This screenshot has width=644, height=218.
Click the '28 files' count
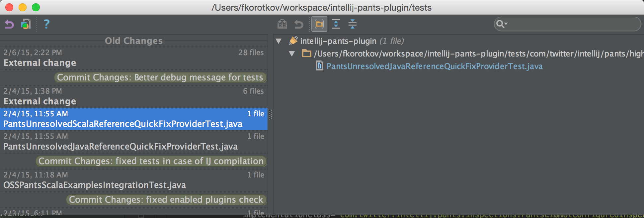251,53
